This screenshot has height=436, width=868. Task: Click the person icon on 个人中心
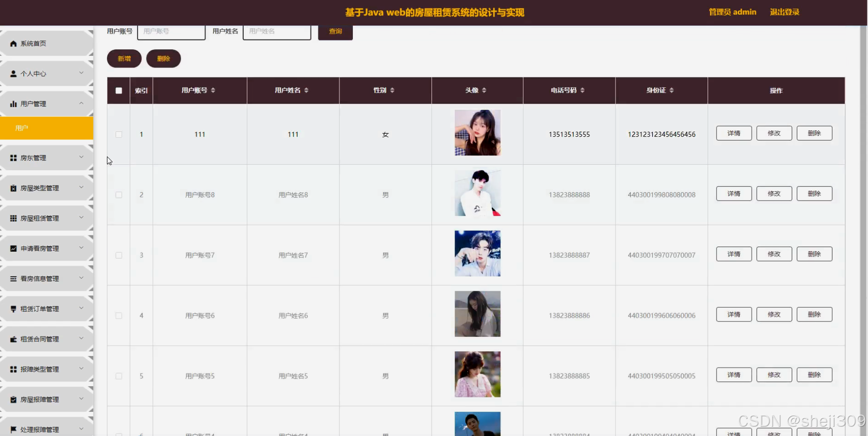[x=13, y=73]
